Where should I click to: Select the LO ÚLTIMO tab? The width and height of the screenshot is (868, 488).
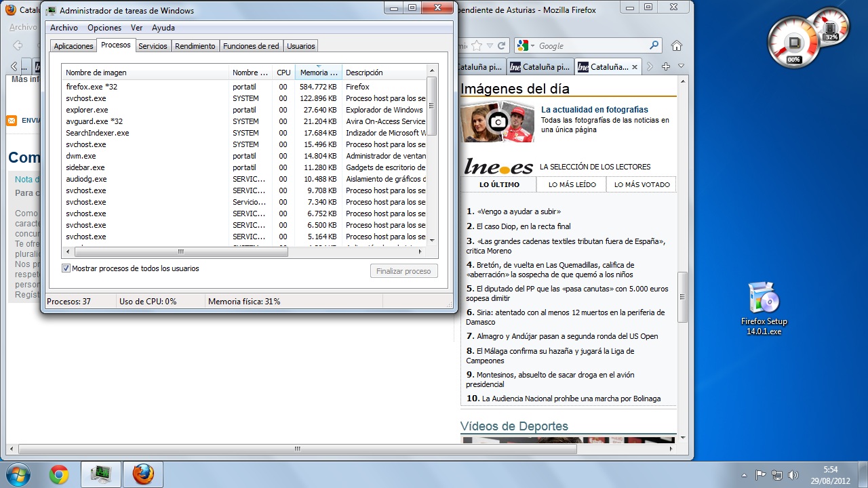coord(499,184)
